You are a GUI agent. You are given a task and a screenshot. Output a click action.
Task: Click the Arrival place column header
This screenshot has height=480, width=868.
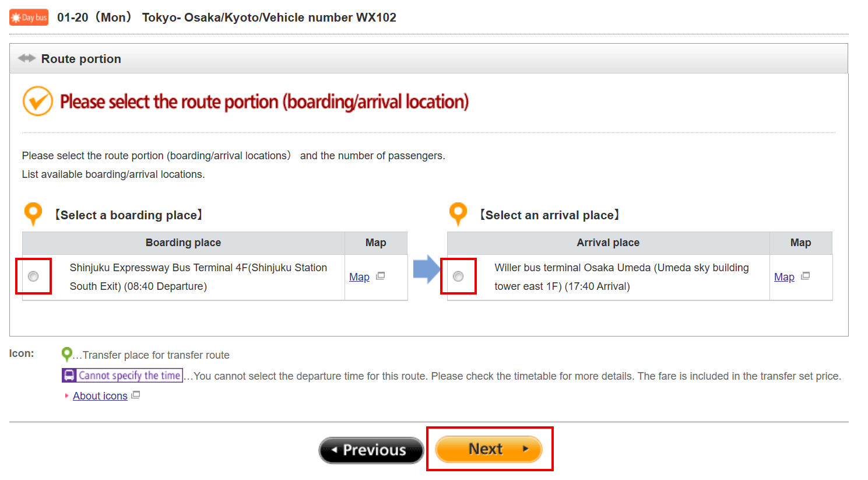(608, 243)
